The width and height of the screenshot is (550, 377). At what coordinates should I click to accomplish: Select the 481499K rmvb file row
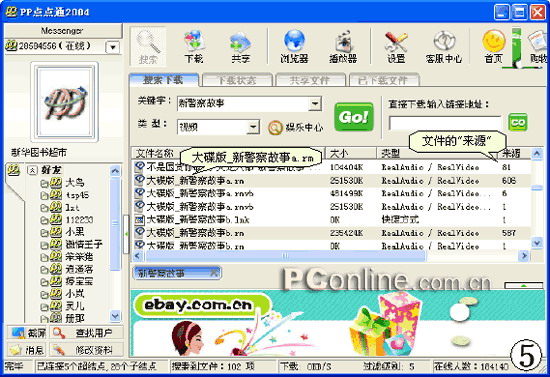pyautogui.click(x=331, y=193)
